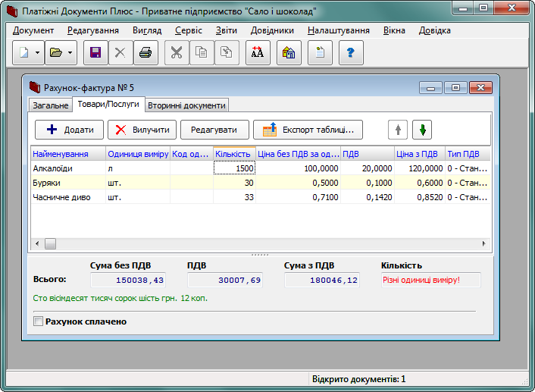Select the Буряки row name cell
Viewport: 535px width, 392px height.
tap(68, 183)
